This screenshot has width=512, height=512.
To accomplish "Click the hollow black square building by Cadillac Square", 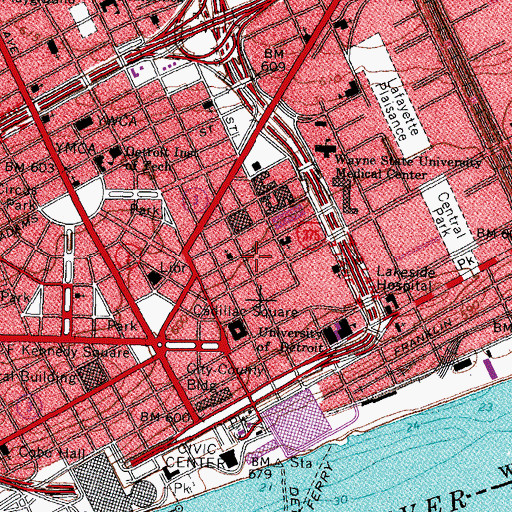I will 238,330.
